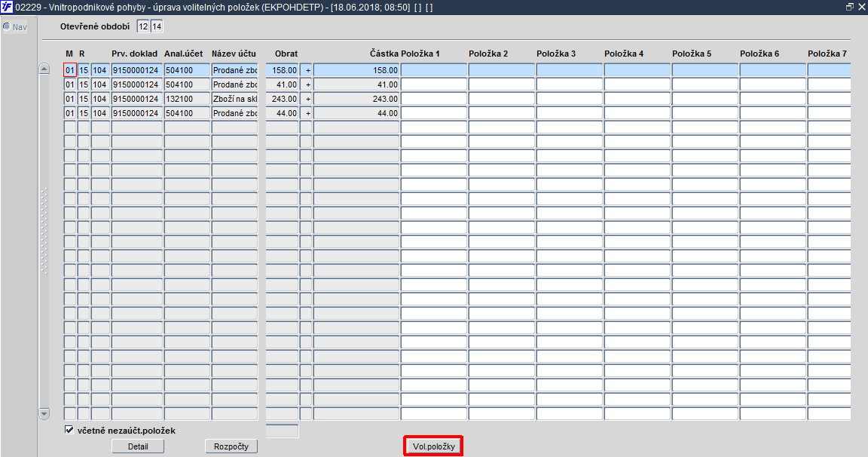Image resolution: width=868 pixels, height=457 pixels.
Task: Click the Položka 3 field in second row
Action: click(x=569, y=84)
